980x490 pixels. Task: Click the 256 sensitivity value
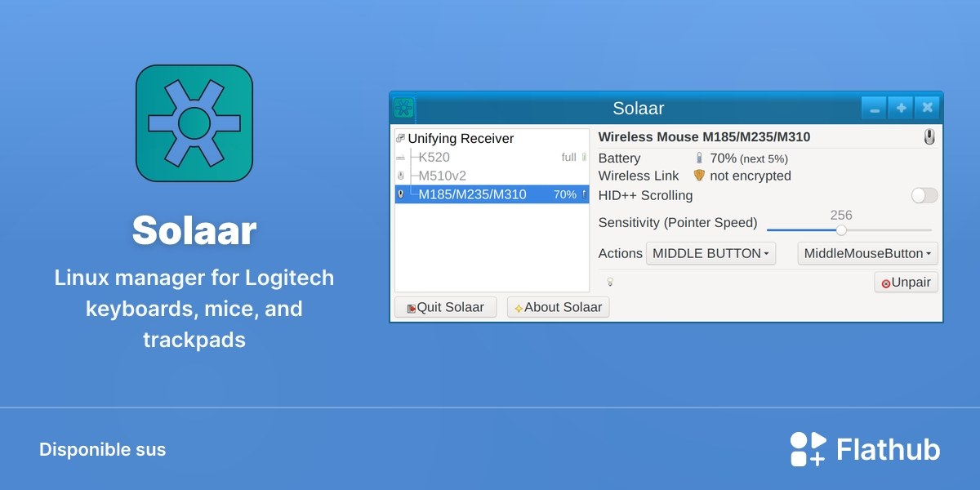click(x=841, y=216)
